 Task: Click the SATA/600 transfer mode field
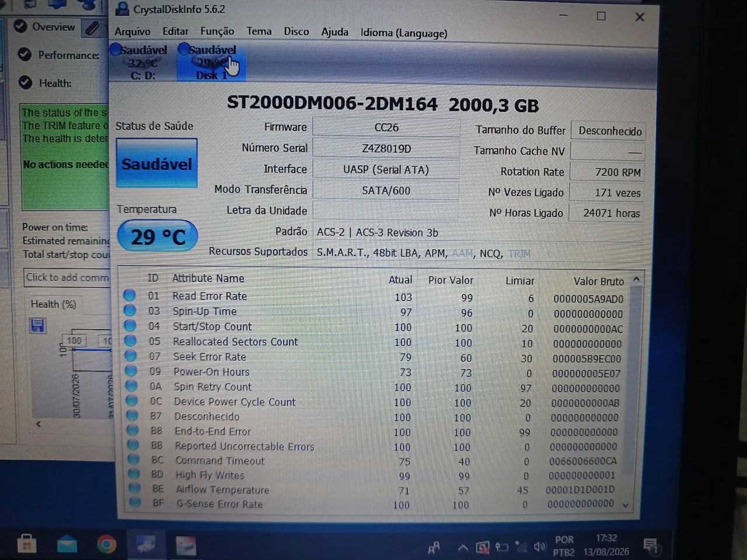point(386,190)
